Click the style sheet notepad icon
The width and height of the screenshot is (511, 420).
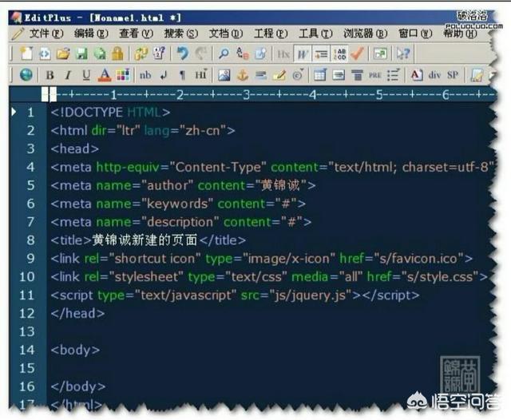point(477,75)
